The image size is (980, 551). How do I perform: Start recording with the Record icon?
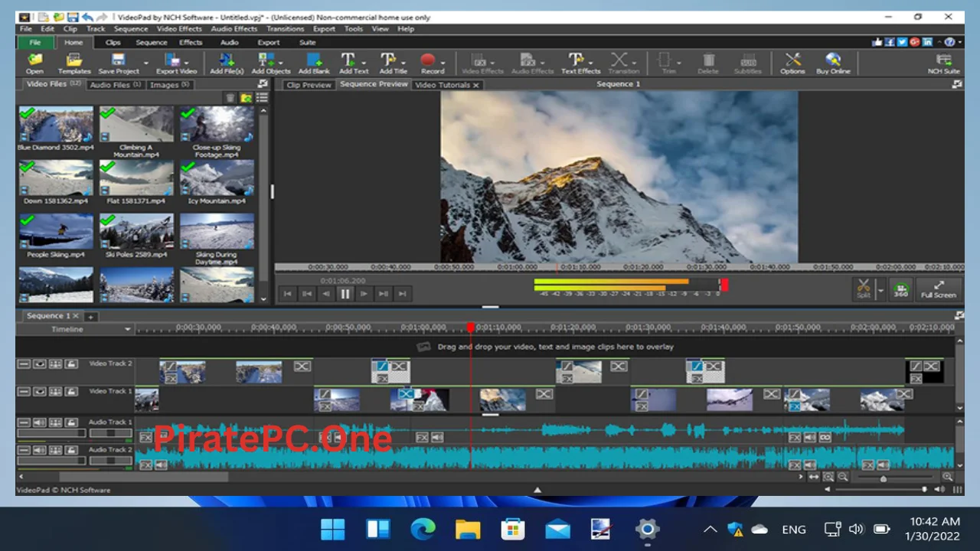click(432, 64)
